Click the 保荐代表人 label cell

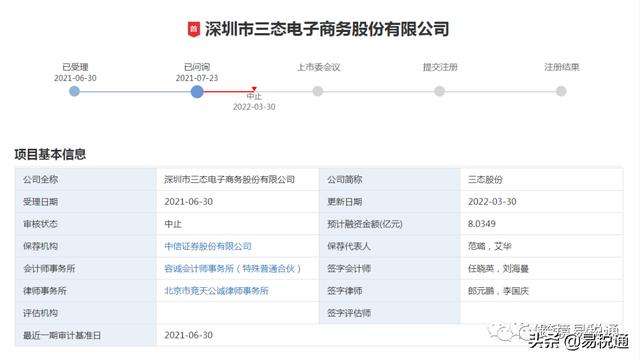390,246
